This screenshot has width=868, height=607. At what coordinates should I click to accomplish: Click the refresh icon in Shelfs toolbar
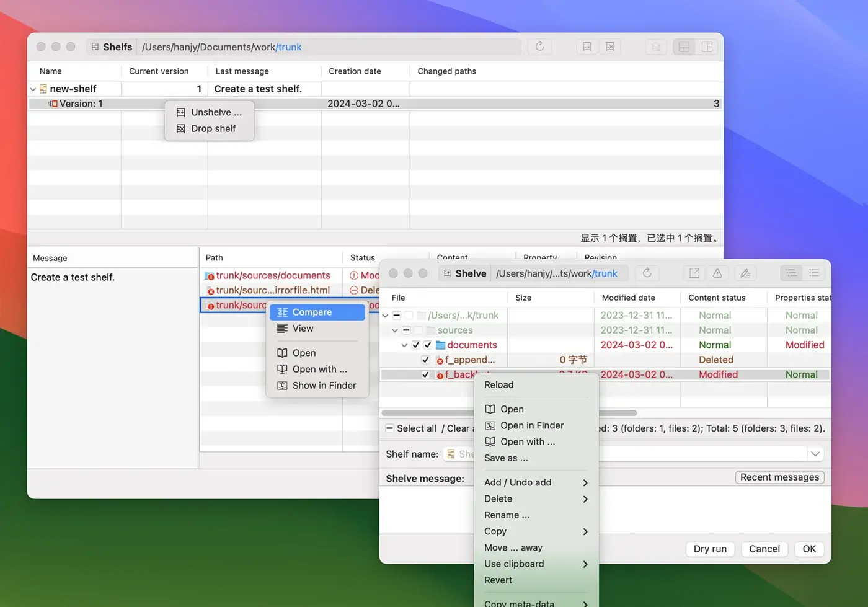tap(539, 47)
